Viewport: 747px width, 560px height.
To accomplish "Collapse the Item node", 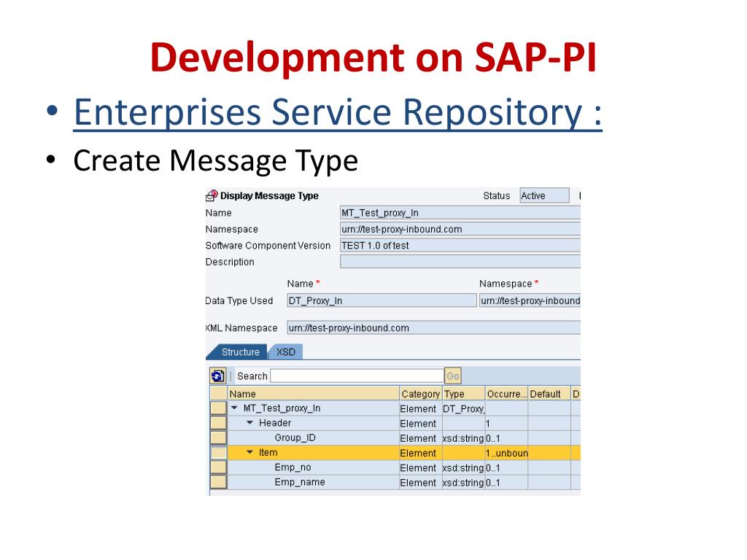I will click(249, 452).
